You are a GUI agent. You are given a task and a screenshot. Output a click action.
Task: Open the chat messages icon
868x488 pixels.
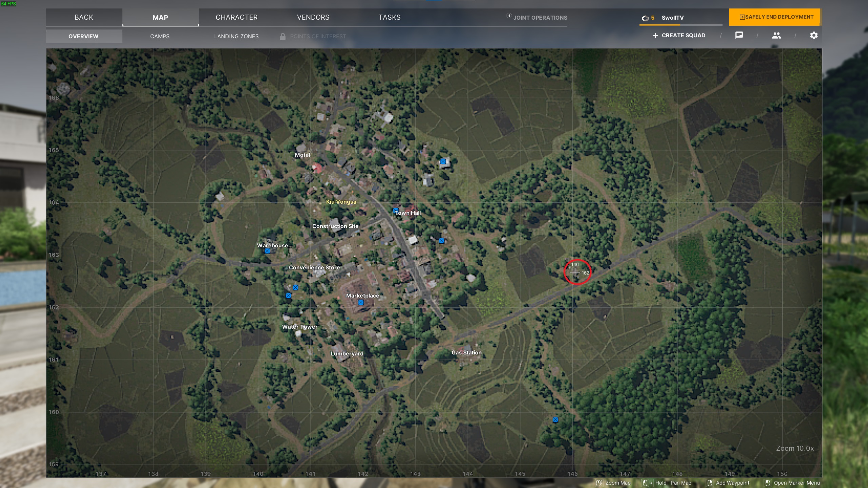click(x=739, y=35)
